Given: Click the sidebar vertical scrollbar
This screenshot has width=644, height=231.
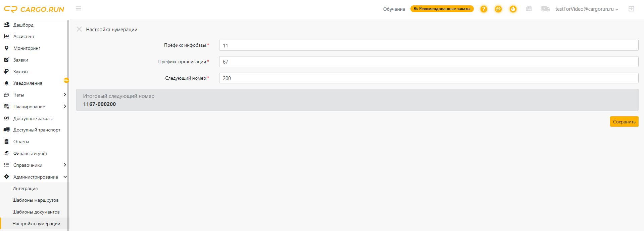Looking at the screenshot, I should 68,125.
